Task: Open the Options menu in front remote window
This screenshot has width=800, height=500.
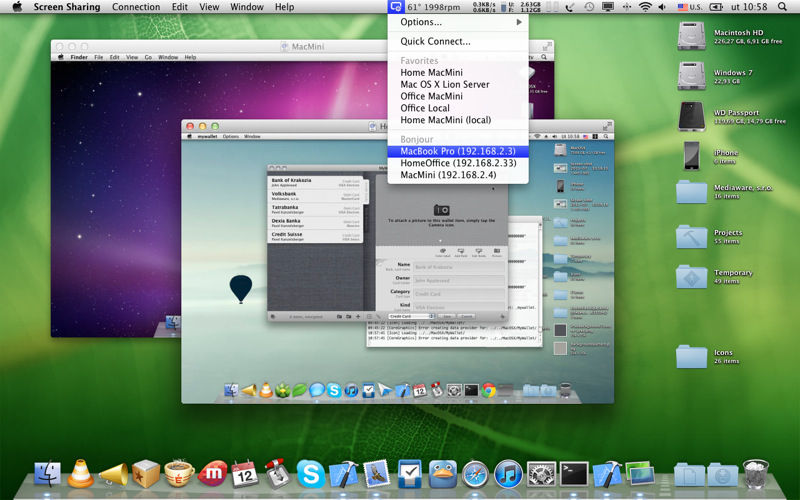Action: pos(231,136)
